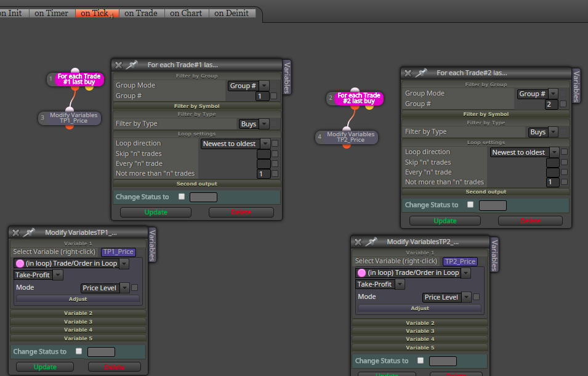Close the Modify VariablesTP2 panel

(x=358, y=242)
